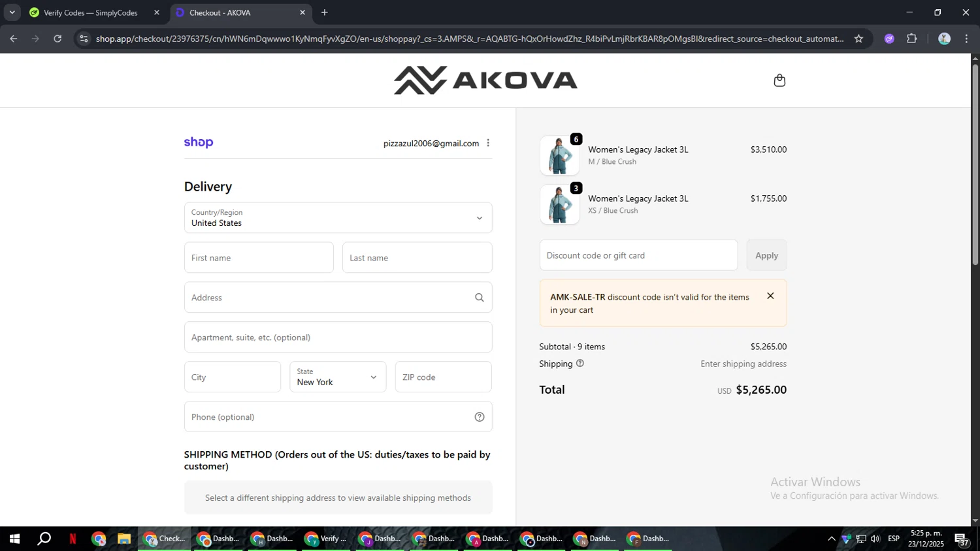The height and width of the screenshot is (551, 980).
Task: Click the Shop pay logo
Action: pos(199,142)
